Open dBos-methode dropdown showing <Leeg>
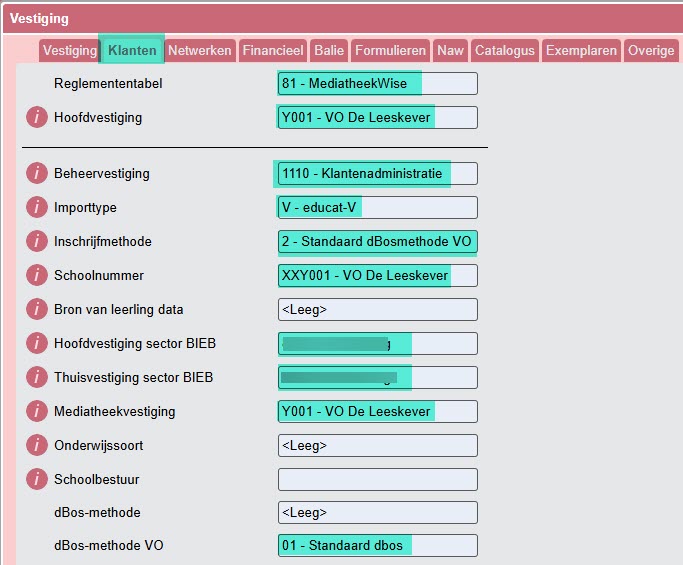The height and width of the screenshot is (565, 683). coord(378,512)
